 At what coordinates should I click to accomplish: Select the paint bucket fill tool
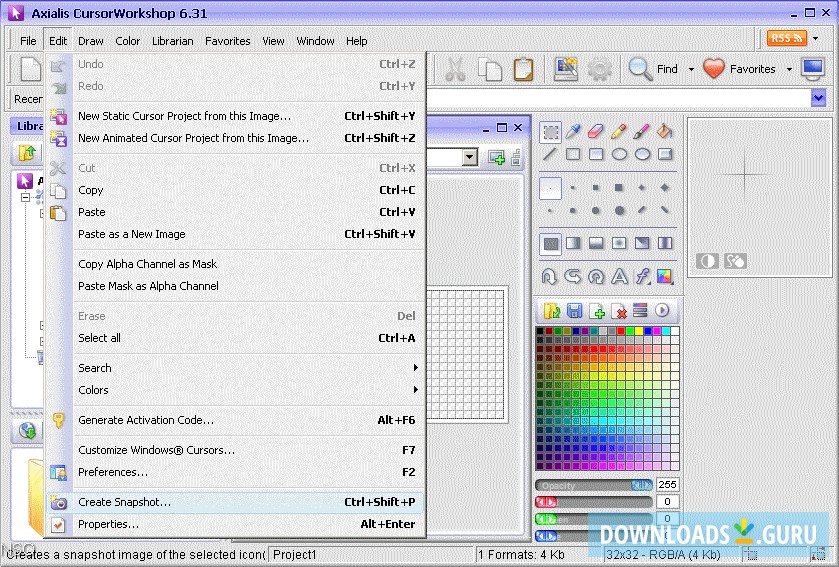pyautogui.click(x=664, y=132)
